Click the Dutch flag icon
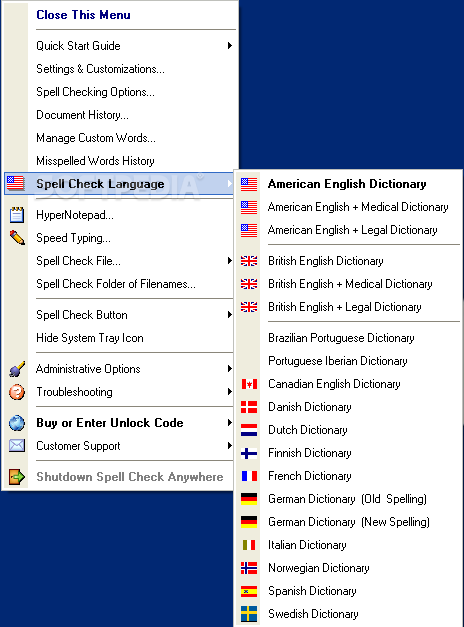Viewport: 464px width, 627px height. click(249, 430)
